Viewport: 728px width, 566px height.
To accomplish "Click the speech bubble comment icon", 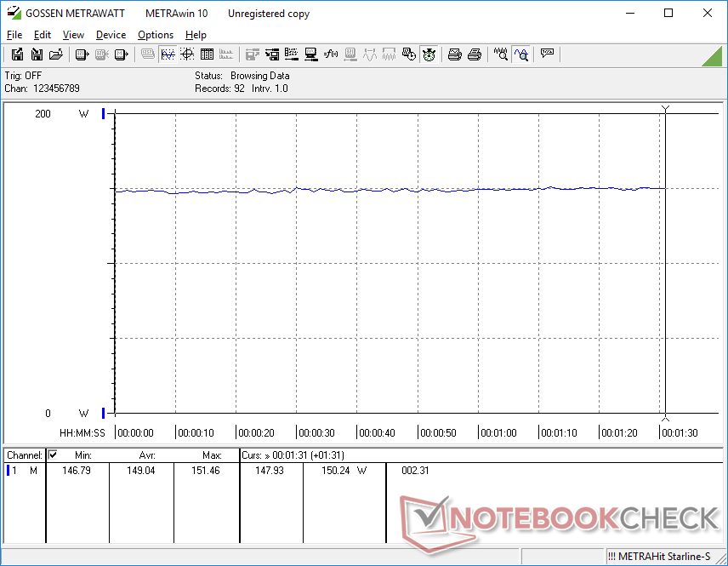I will pyautogui.click(x=548, y=54).
